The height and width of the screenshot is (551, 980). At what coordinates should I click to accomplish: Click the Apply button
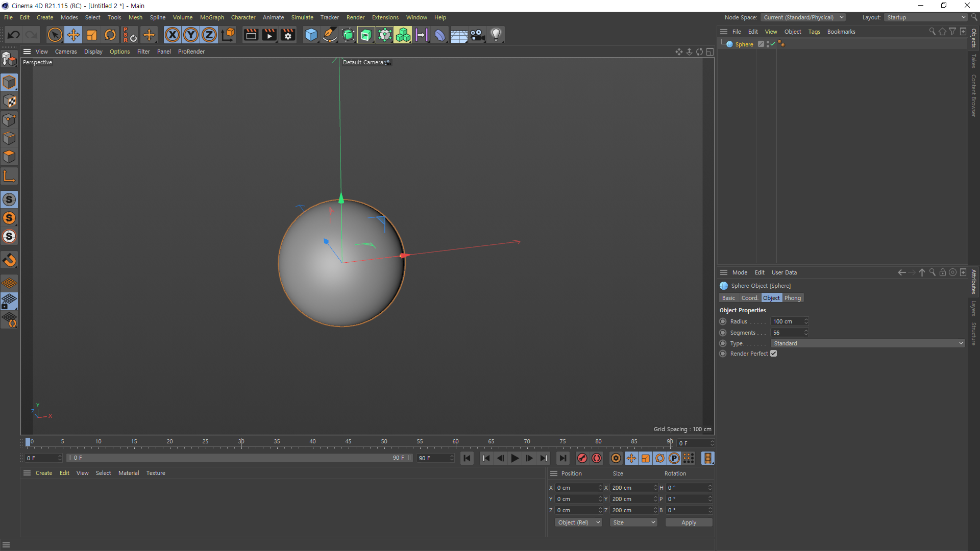689,522
